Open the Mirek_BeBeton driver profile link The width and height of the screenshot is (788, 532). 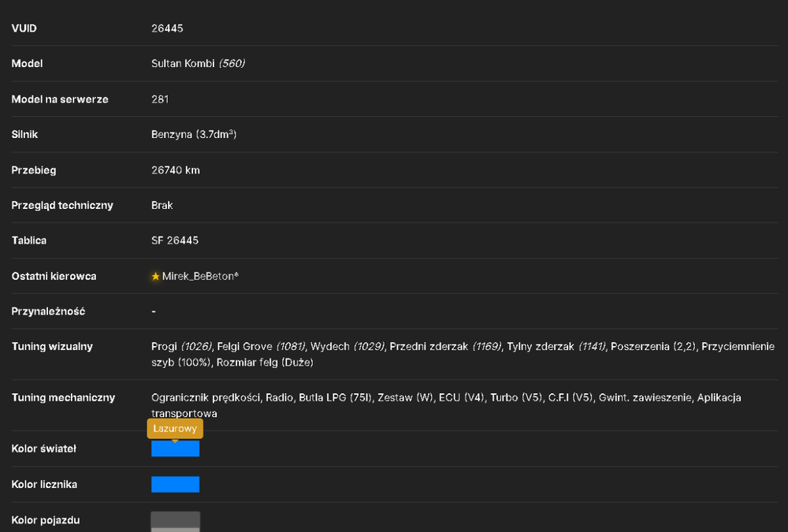click(199, 276)
